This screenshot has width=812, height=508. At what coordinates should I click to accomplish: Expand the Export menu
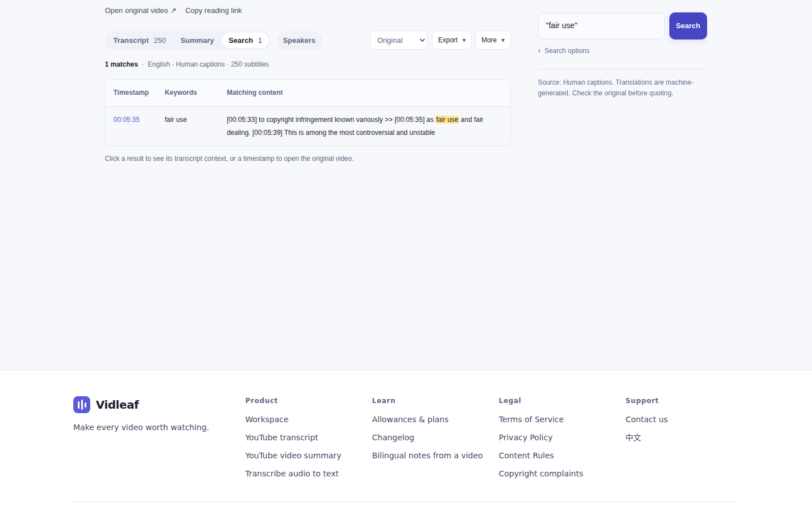[x=452, y=40]
